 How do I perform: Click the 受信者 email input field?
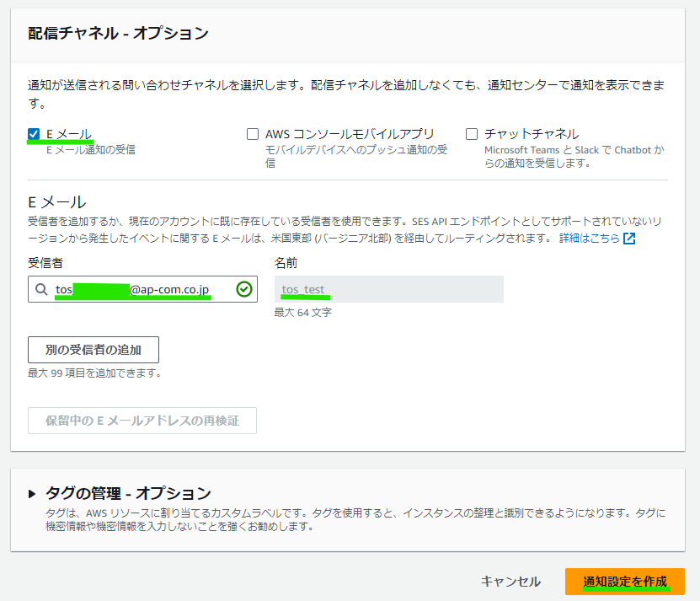click(x=142, y=289)
